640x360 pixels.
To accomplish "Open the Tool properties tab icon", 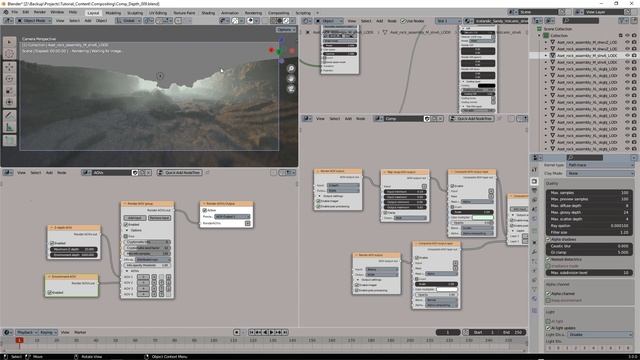I will pyautogui.click(x=535, y=169).
